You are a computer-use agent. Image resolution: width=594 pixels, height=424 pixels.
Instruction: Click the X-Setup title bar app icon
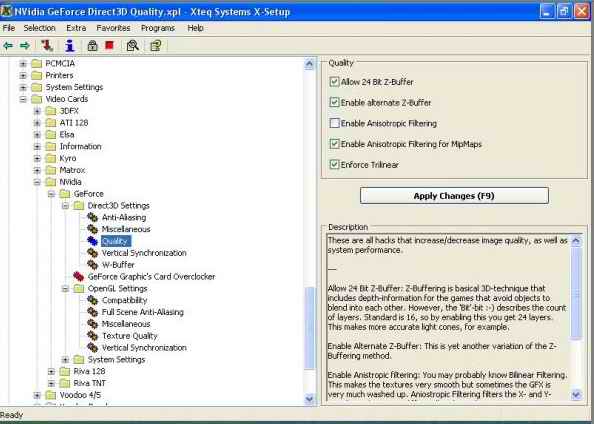click(6, 11)
